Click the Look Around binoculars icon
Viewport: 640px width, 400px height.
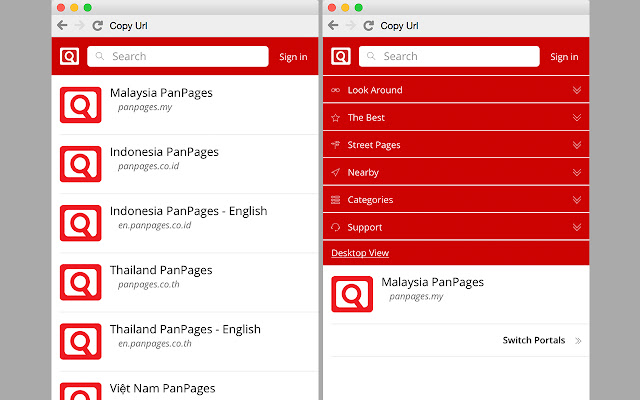(x=336, y=90)
